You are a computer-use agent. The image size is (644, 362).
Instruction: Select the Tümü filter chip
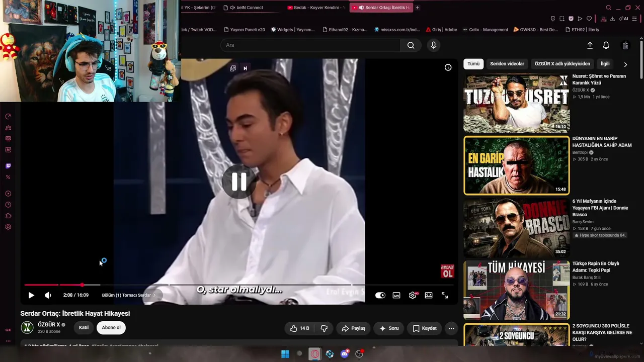click(473, 64)
